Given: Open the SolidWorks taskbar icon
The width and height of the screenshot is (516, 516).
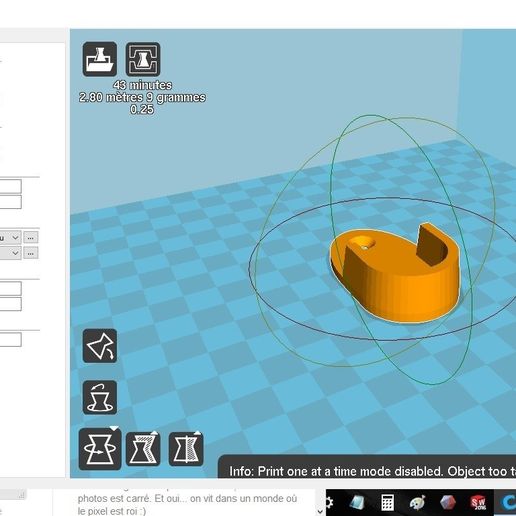Looking at the screenshot, I should (x=478, y=502).
